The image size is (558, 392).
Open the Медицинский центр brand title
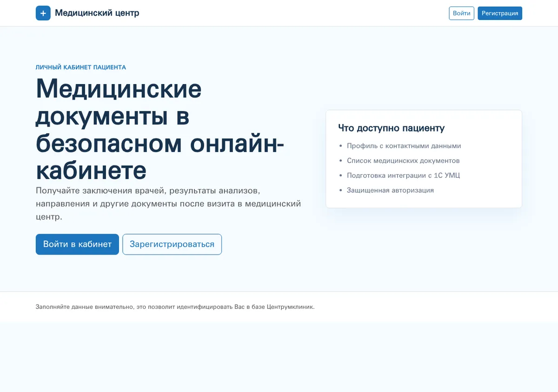pos(97,13)
